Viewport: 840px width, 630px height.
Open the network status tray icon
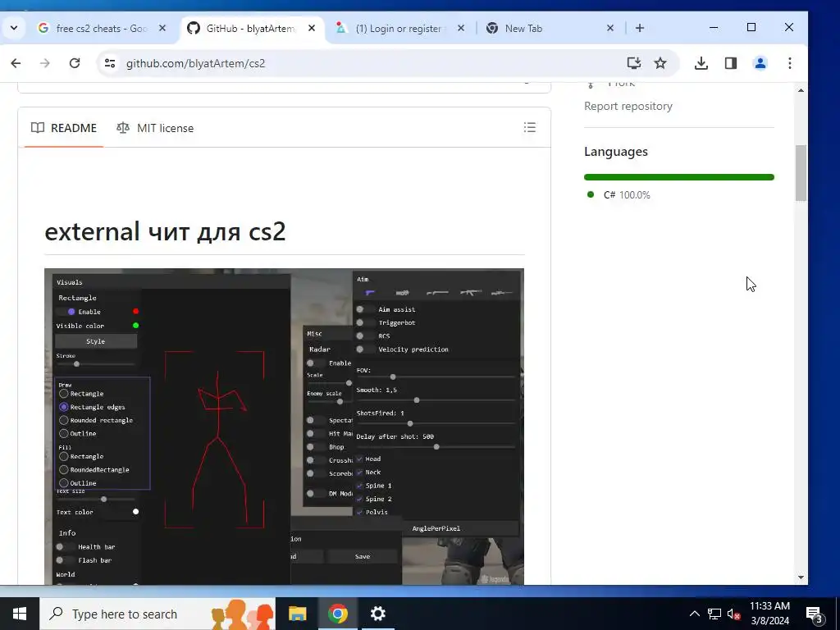(714, 614)
